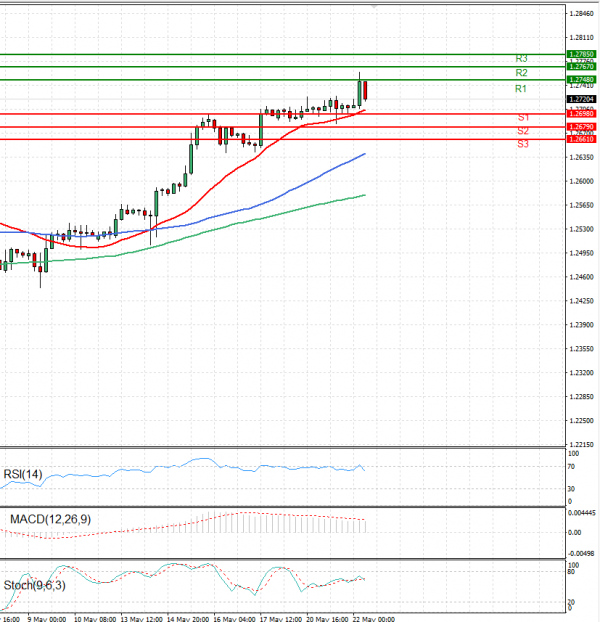The image size is (600, 622).
Task: Click the 1.26350 price axis value
Action: 581,157
